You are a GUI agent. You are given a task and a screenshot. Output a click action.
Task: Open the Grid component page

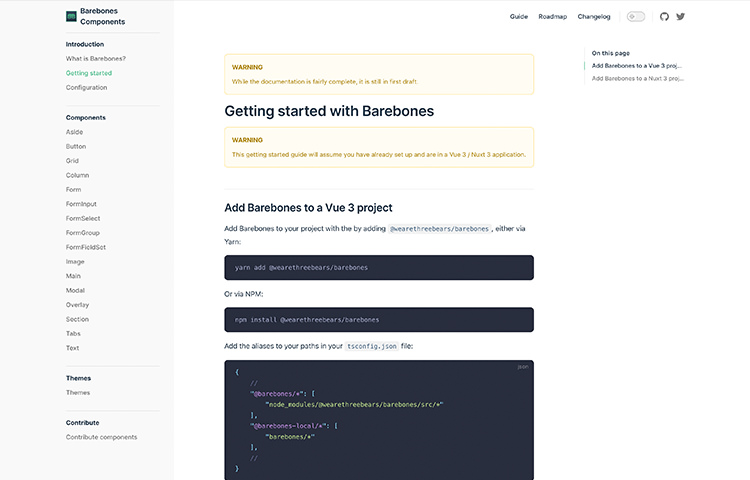(x=72, y=161)
